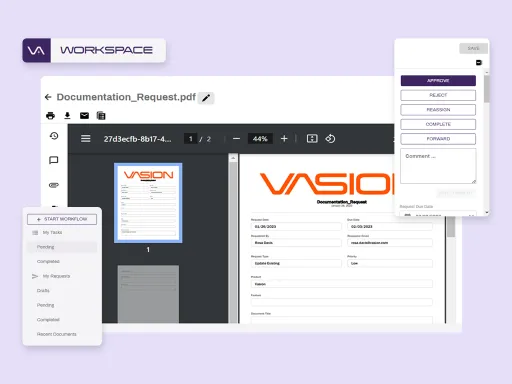Toggle the PDF viewer sidebar hamburger menu

[x=86, y=139]
